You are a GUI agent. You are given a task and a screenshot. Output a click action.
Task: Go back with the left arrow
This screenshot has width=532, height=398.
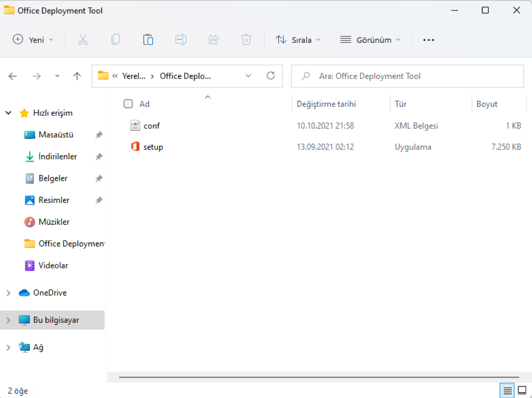point(13,76)
